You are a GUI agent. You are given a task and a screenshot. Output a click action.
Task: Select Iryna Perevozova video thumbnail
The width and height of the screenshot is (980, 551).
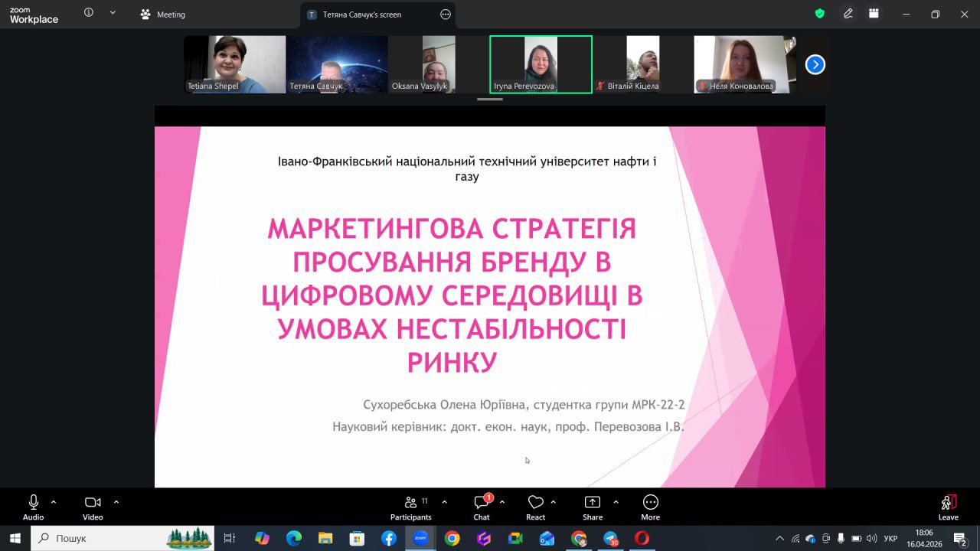541,64
